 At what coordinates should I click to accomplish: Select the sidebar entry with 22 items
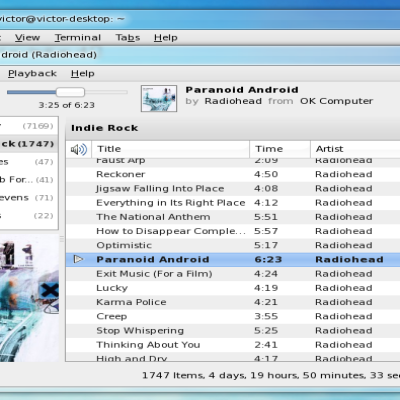(29, 216)
